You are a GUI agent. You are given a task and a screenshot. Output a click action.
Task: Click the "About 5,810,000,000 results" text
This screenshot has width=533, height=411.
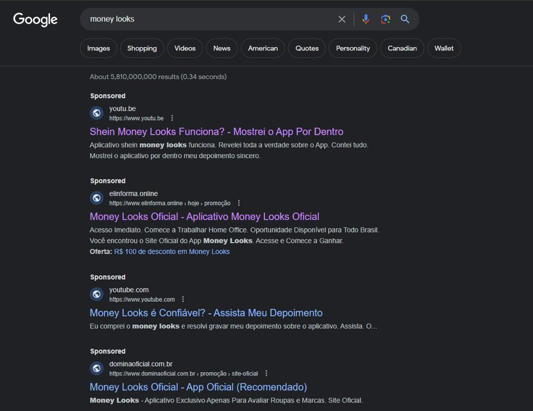[158, 77]
